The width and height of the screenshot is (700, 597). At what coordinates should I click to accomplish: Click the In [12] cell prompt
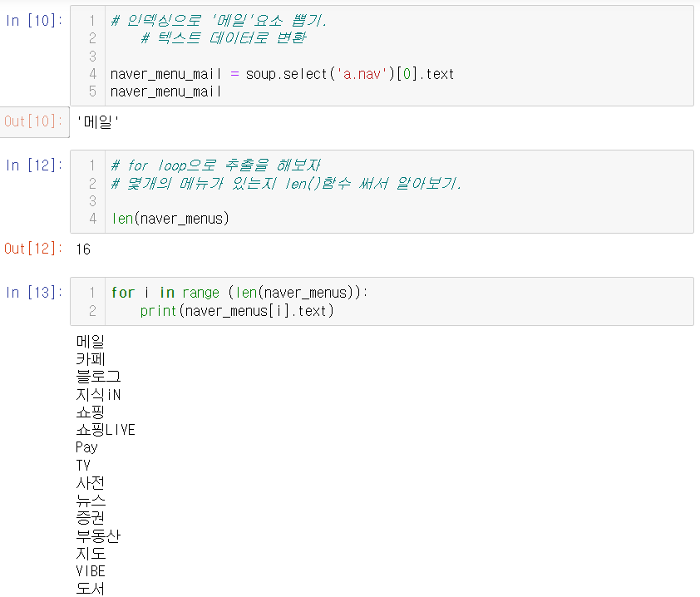pos(34,165)
